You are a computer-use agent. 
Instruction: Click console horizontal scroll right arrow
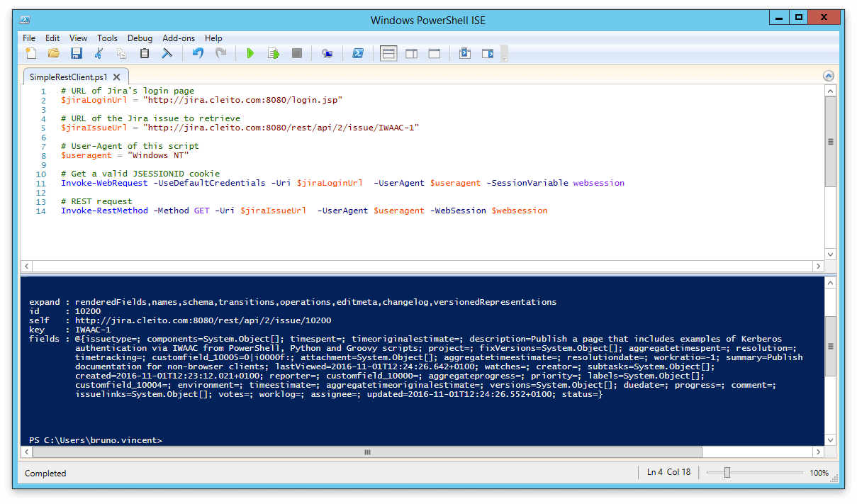(x=819, y=452)
